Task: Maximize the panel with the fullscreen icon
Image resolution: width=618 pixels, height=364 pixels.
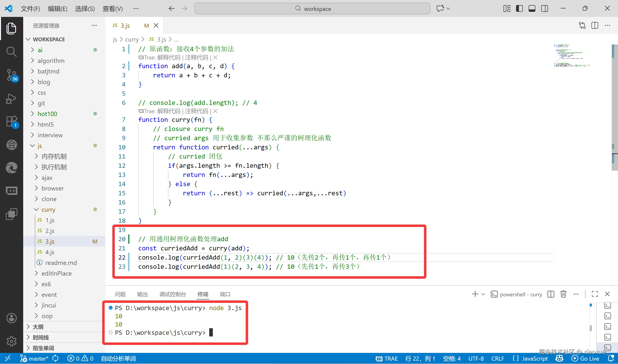Action: (595, 294)
